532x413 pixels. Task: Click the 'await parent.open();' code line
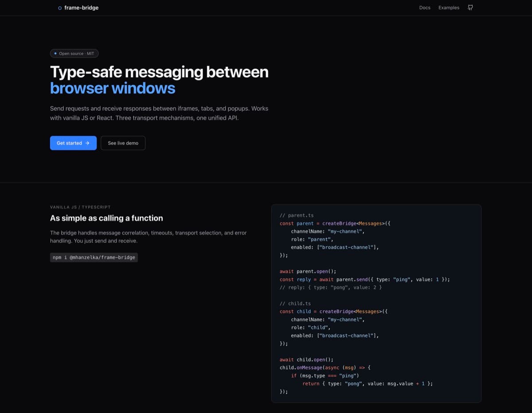tap(308, 271)
